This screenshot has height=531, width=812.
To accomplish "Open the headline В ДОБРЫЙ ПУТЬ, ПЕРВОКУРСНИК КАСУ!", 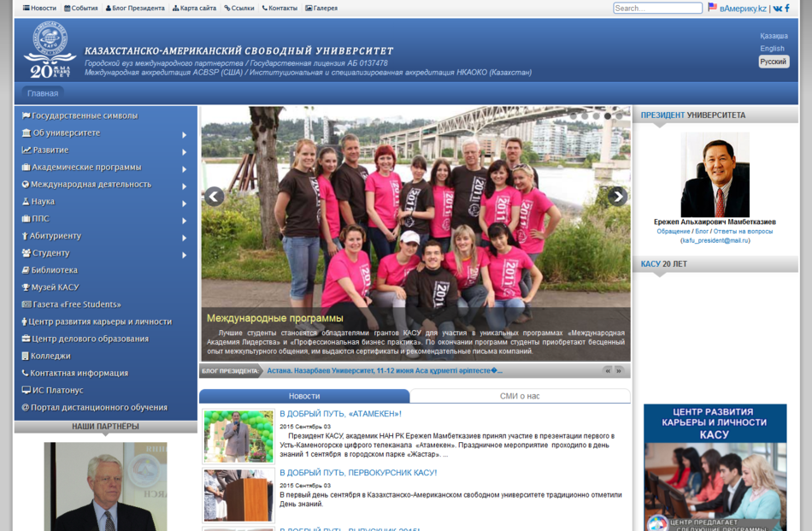I will 358,473.
